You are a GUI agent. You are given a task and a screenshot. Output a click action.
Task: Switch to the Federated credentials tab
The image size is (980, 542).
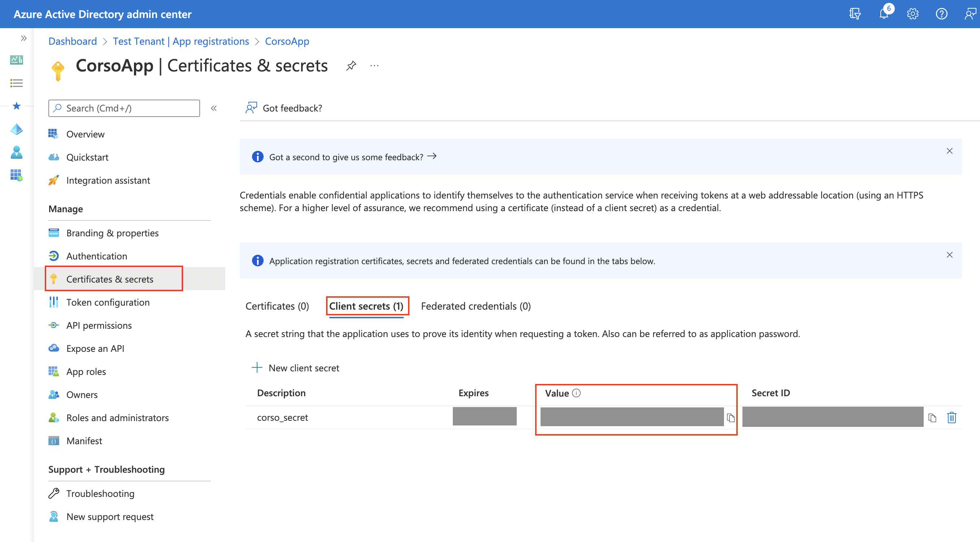[x=476, y=306]
